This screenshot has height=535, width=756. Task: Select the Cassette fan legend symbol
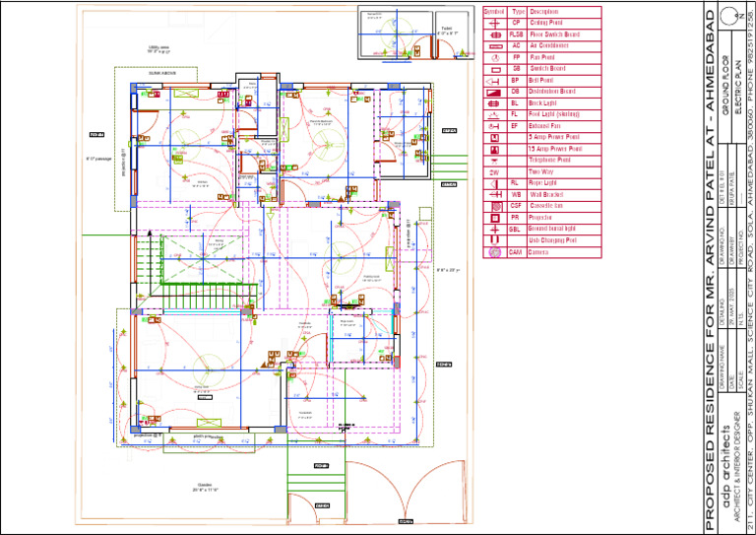(x=495, y=207)
